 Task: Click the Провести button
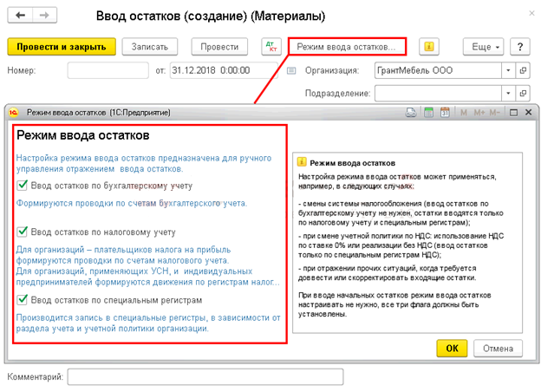tap(219, 47)
